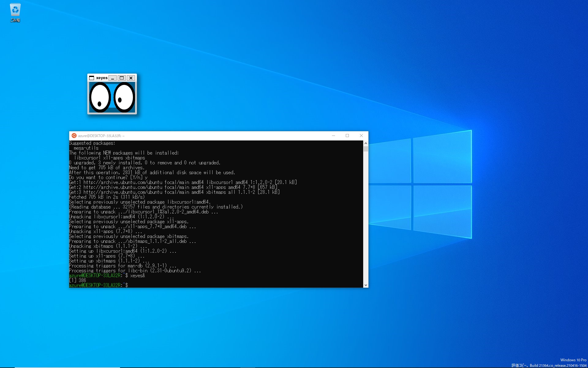Click the terminal scrollbar thumb

tap(366, 149)
